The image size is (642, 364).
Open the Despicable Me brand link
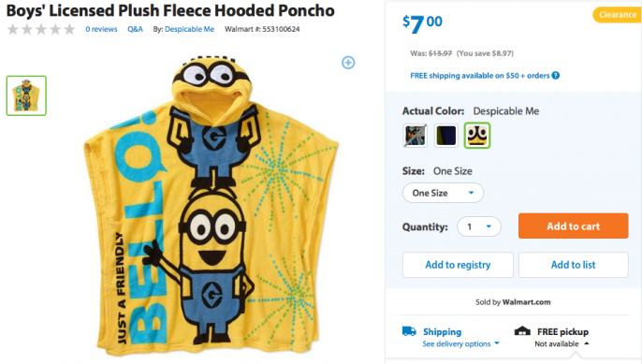(x=189, y=29)
